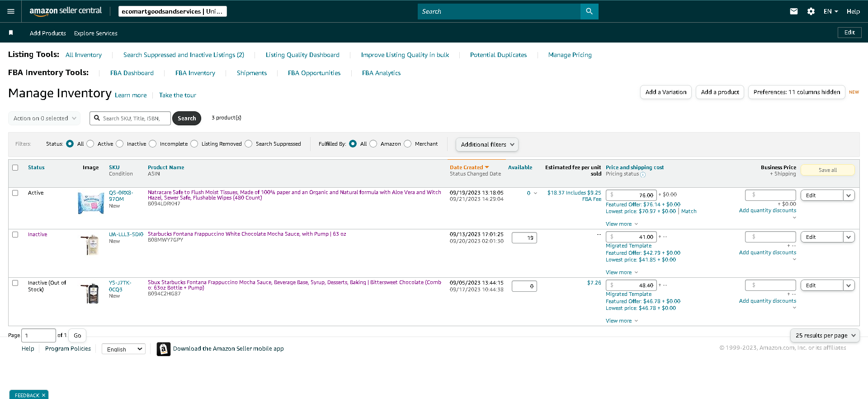Open the Potential Duplicates tool
Image resolution: width=868 pixels, height=399 pixels.
point(498,55)
